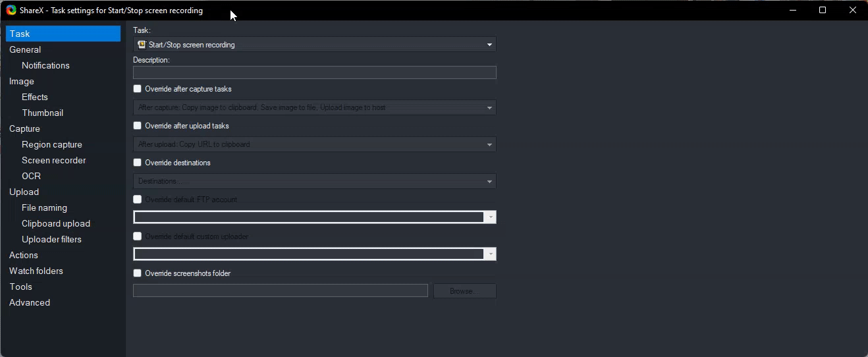This screenshot has width=868, height=357.
Task: Open the Task dropdown list
Action: click(315, 45)
